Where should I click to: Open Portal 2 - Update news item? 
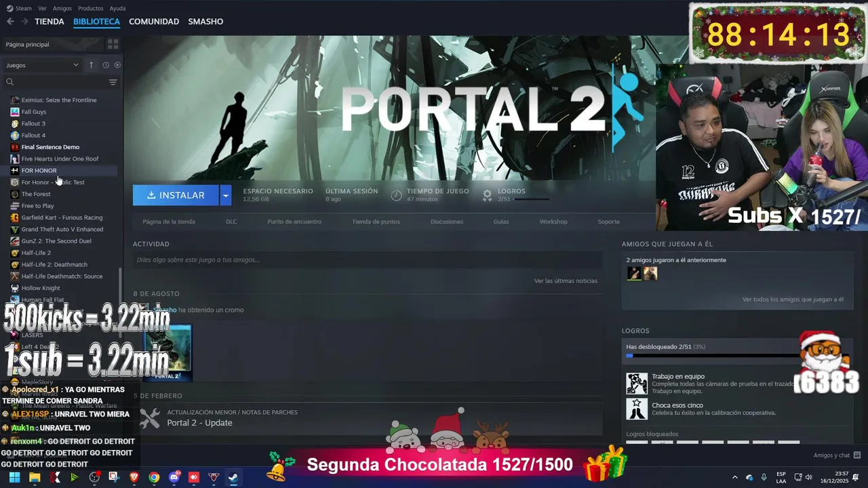(199, 423)
